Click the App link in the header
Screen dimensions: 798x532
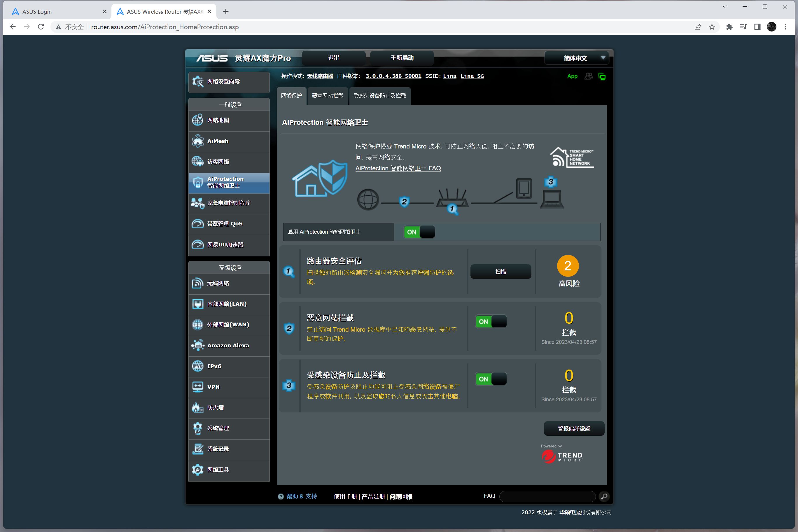[x=572, y=76]
